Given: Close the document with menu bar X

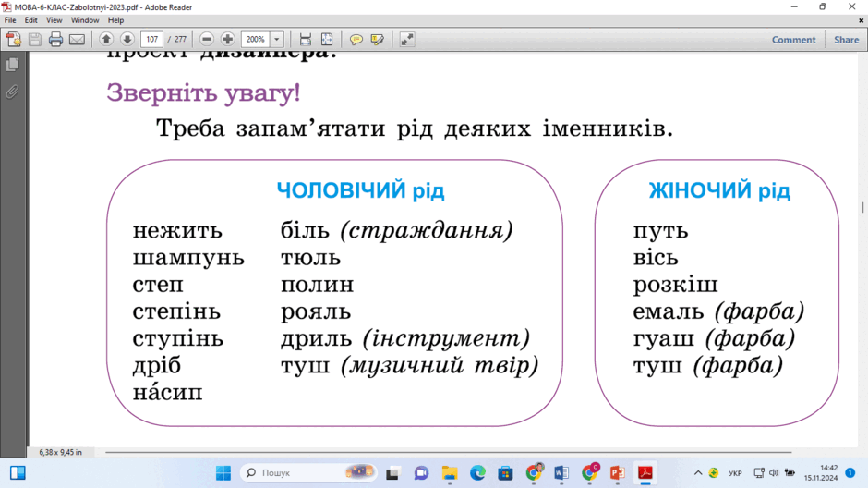Looking at the screenshot, I should point(861,20).
